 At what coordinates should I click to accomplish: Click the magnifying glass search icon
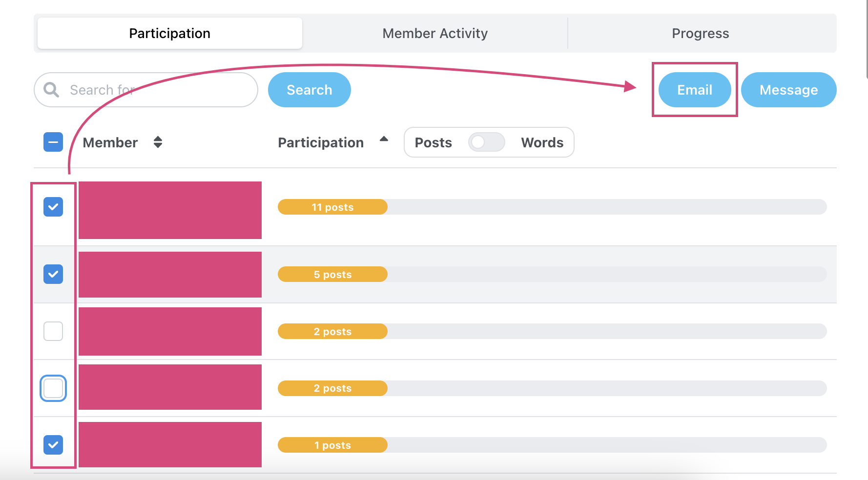pos(51,90)
